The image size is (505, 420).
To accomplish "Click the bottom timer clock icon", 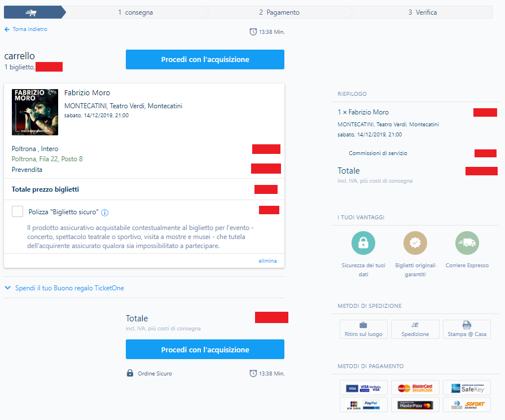I will [x=253, y=373].
